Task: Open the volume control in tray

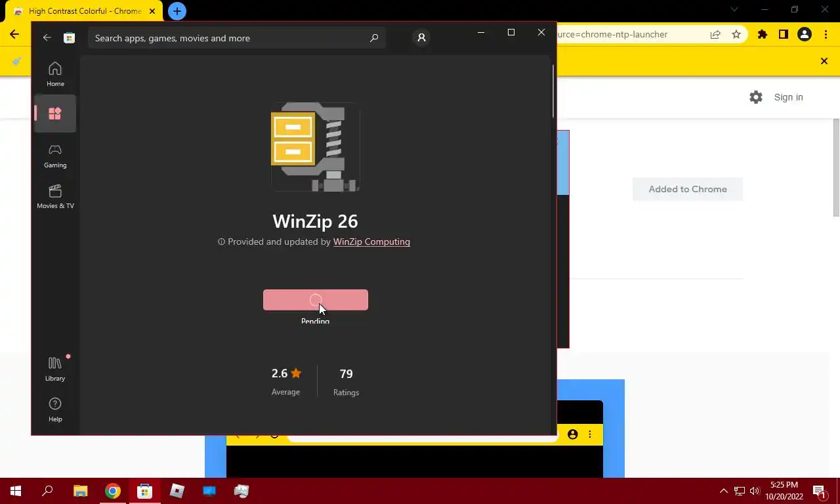Action: coord(755,491)
